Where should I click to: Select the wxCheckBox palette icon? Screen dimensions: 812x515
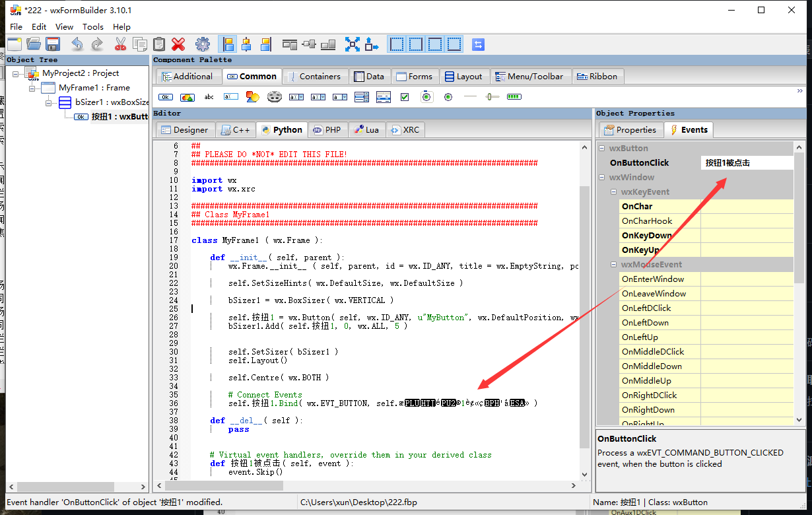(x=405, y=96)
